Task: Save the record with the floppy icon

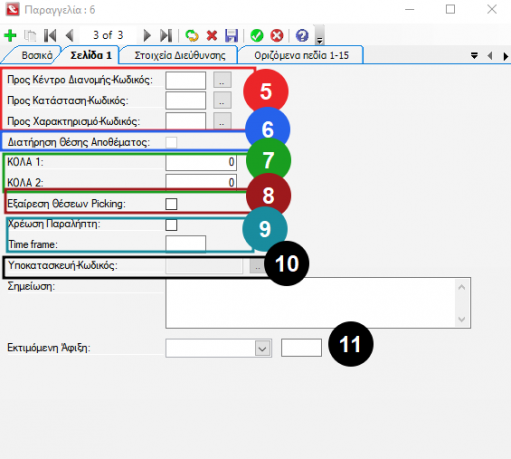Action: click(x=231, y=35)
